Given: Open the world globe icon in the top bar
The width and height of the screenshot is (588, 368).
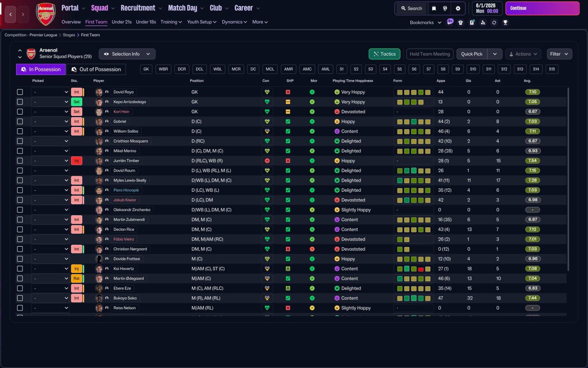Looking at the screenshot, I should (445, 8).
